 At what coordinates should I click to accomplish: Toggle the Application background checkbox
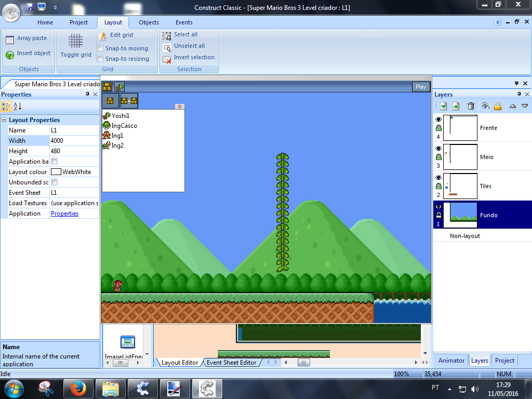coord(54,162)
